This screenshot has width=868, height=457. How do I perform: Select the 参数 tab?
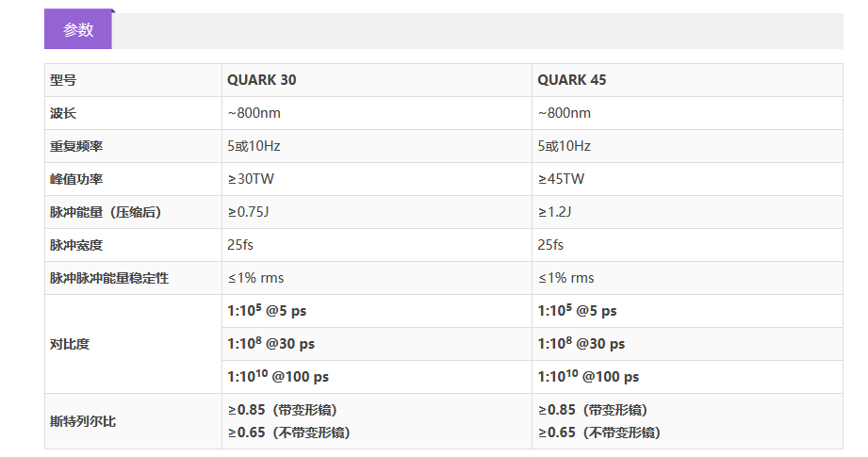(78, 29)
